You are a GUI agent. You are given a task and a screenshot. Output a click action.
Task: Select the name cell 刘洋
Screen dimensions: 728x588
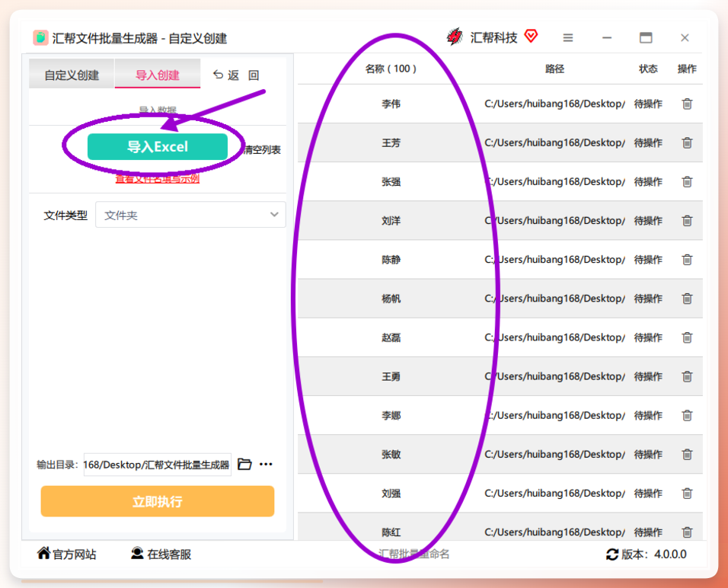tap(391, 221)
